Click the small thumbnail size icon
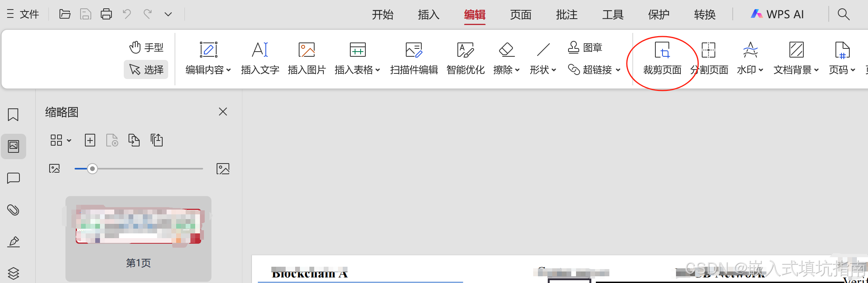Viewport: 868px width, 283px height. [54, 169]
